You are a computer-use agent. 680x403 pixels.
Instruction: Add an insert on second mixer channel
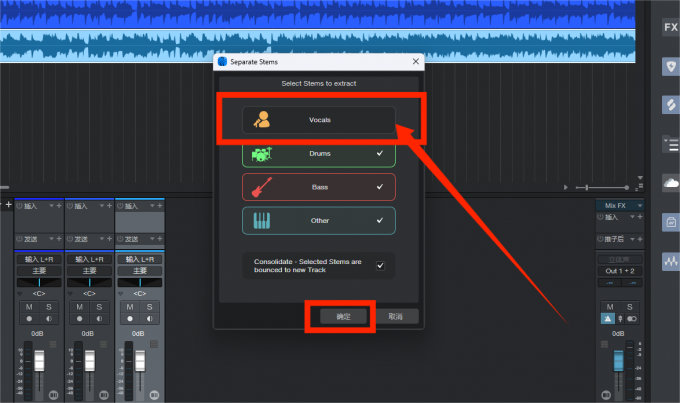tap(109, 206)
